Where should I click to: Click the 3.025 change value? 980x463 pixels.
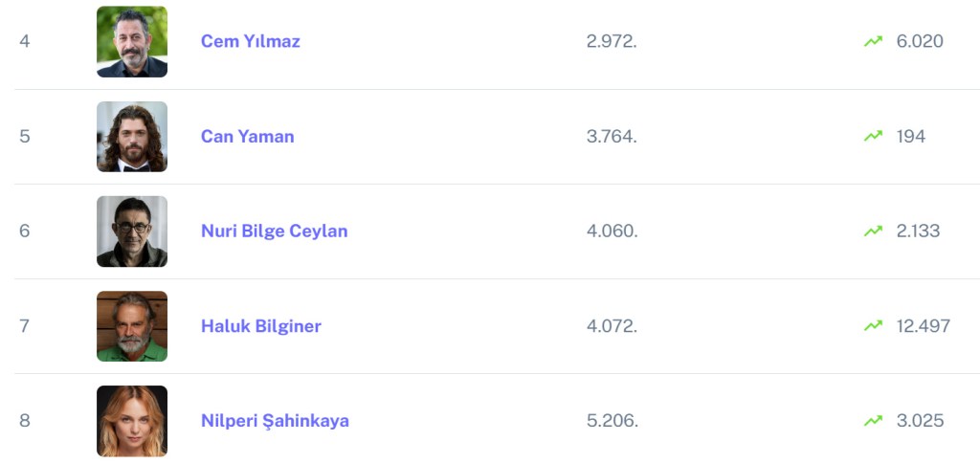[x=920, y=420]
